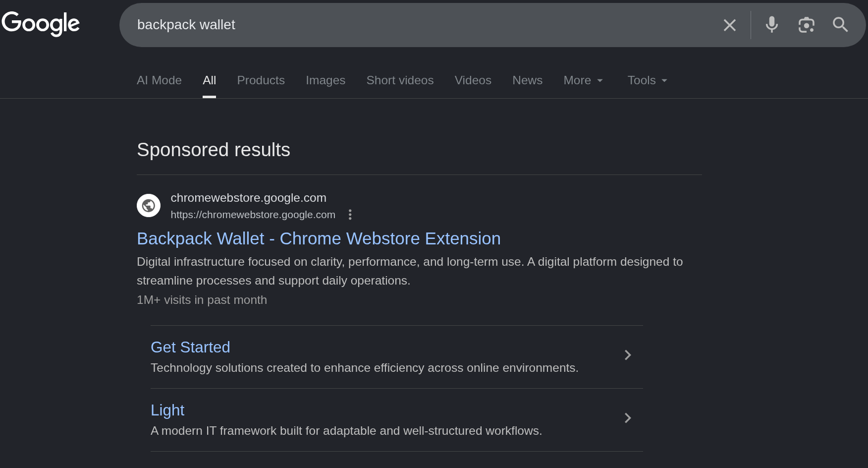Click the magnifying glass search button
This screenshot has height=468, width=868.
(x=840, y=25)
